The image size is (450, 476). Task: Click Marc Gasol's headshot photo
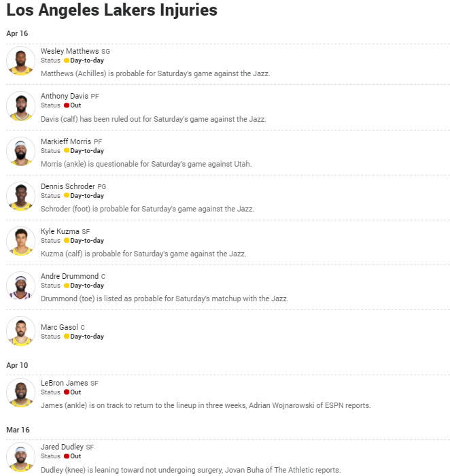tap(20, 331)
